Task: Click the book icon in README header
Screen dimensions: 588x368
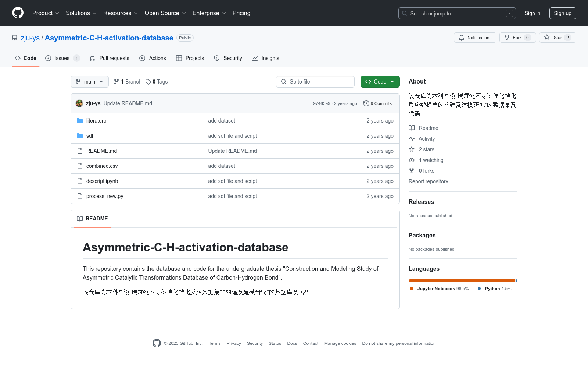Action: (x=80, y=219)
